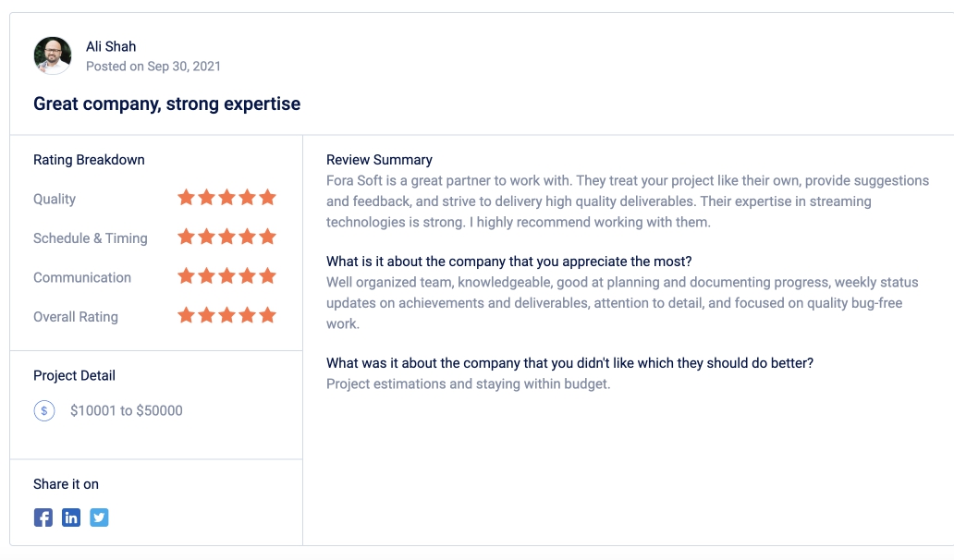Open Ali Shah's profile photo
This screenshot has height=560, width=954.
coord(53,55)
